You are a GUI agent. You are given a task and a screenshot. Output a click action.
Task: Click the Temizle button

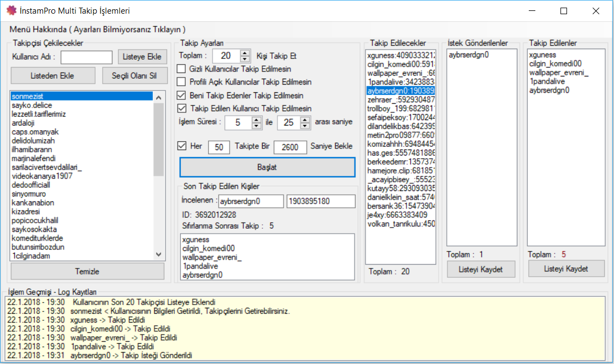87,271
